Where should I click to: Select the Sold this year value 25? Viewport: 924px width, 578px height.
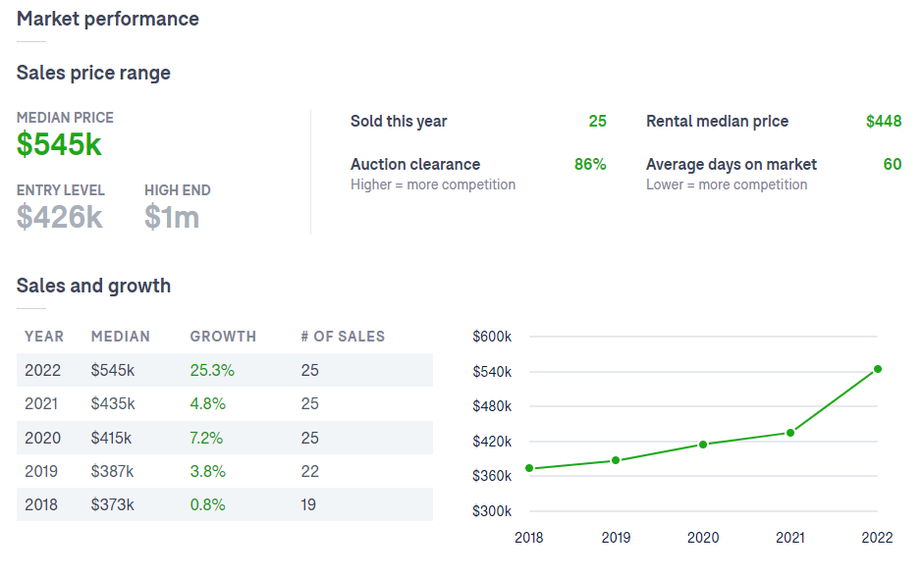tap(598, 121)
